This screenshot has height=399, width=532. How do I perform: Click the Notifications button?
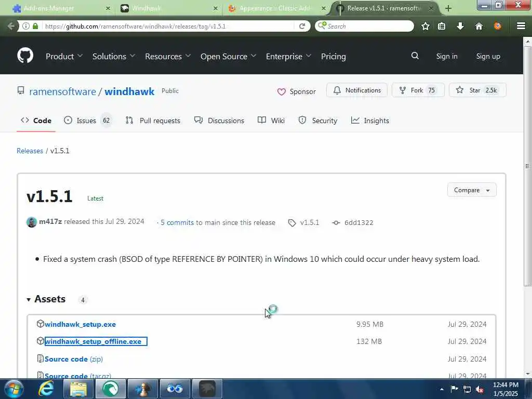[x=357, y=90]
